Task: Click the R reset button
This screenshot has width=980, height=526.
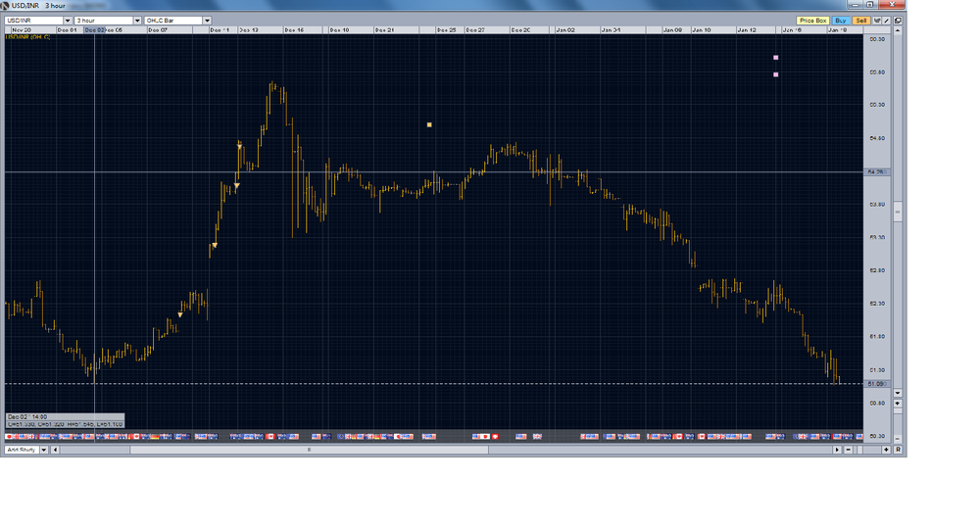Action: pyautogui.click(x=898, y=450)
